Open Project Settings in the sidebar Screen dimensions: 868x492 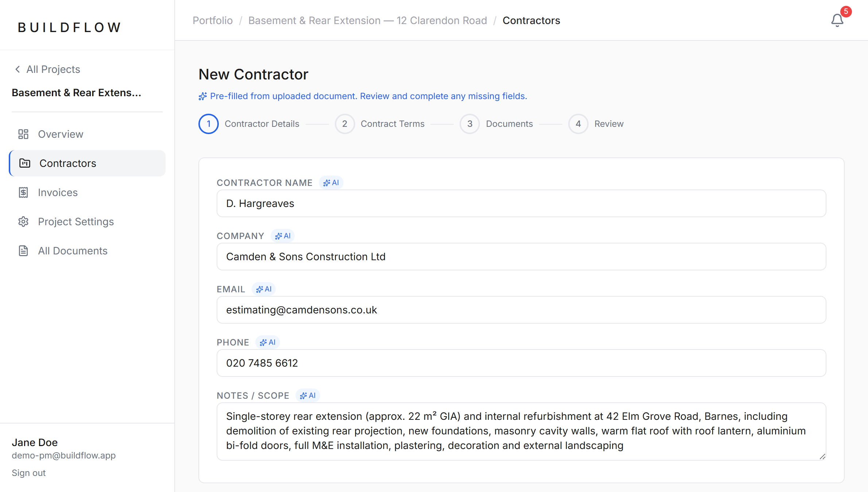pos(87,222)
